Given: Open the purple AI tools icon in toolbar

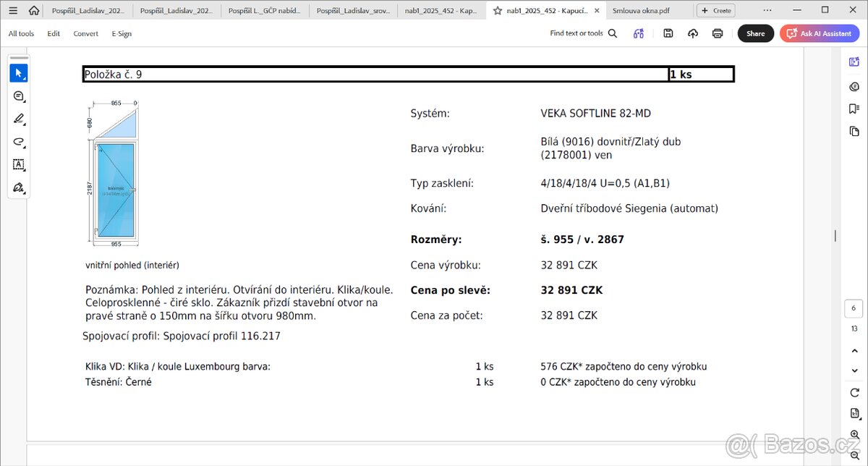Looking at the screenshot, I should tap(638, 33).
